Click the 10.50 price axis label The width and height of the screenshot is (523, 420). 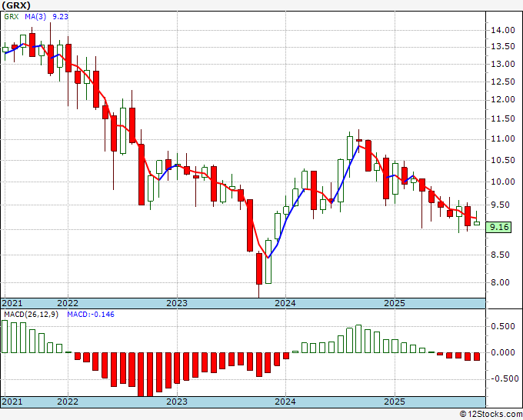pyautogui.click(x=503, y=160)
